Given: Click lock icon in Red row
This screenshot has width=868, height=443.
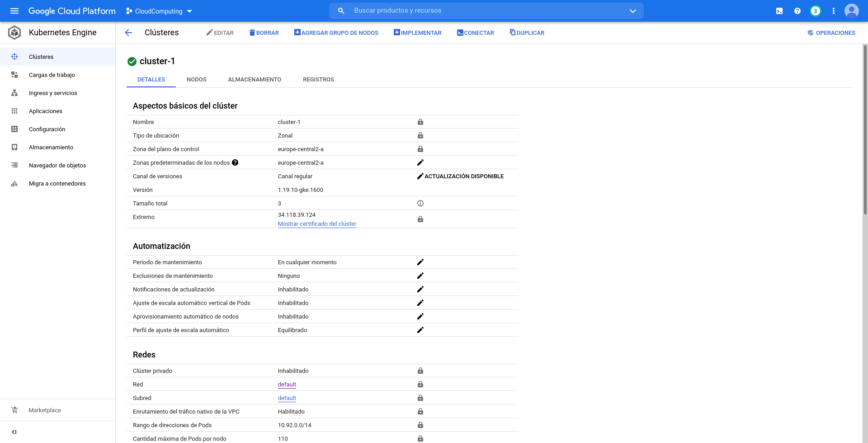Looking at the screenshot, I should (420, 384).
